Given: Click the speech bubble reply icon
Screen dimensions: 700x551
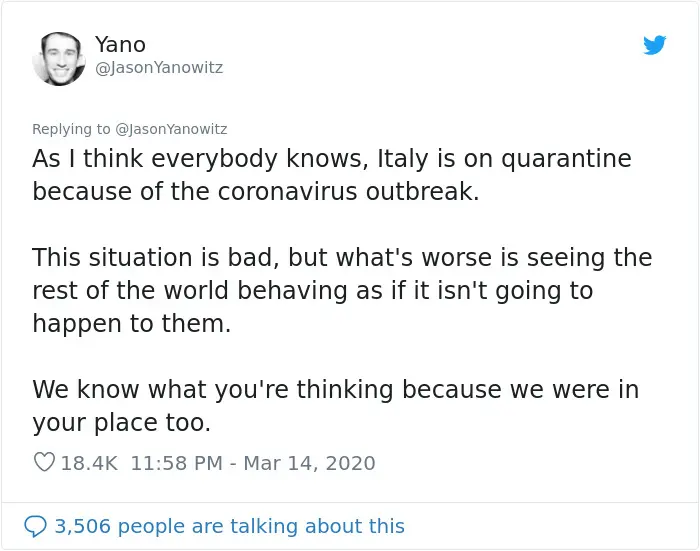Looking at the screenshot, I should coord(35,526).
